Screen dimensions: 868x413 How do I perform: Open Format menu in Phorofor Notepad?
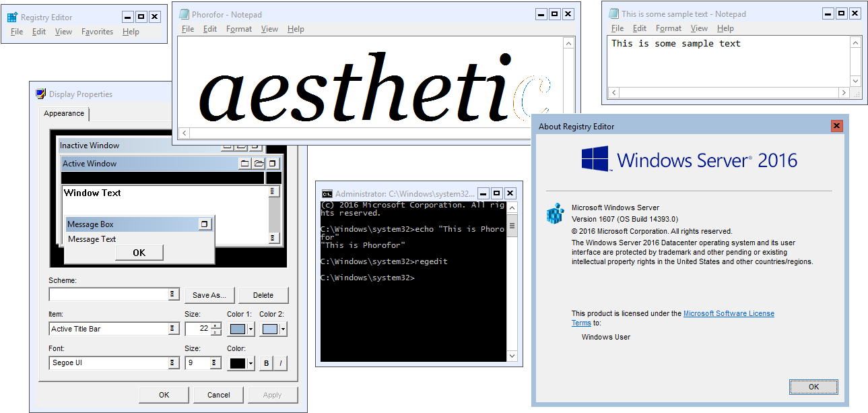coord(239,29)
